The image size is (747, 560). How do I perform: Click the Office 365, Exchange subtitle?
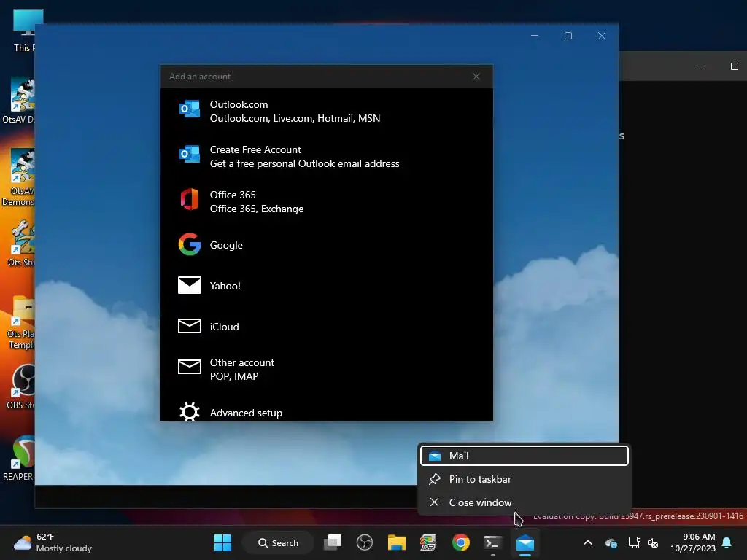pos(256,209)
